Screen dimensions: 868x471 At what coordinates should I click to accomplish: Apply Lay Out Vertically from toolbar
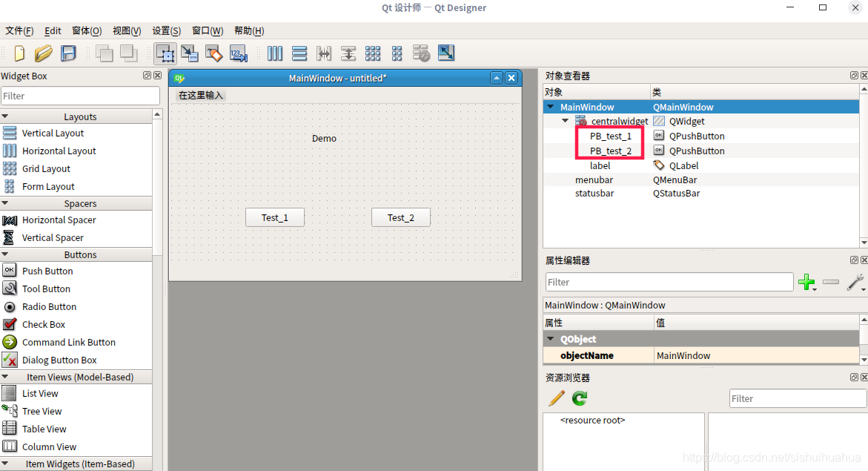pos(299,53)
